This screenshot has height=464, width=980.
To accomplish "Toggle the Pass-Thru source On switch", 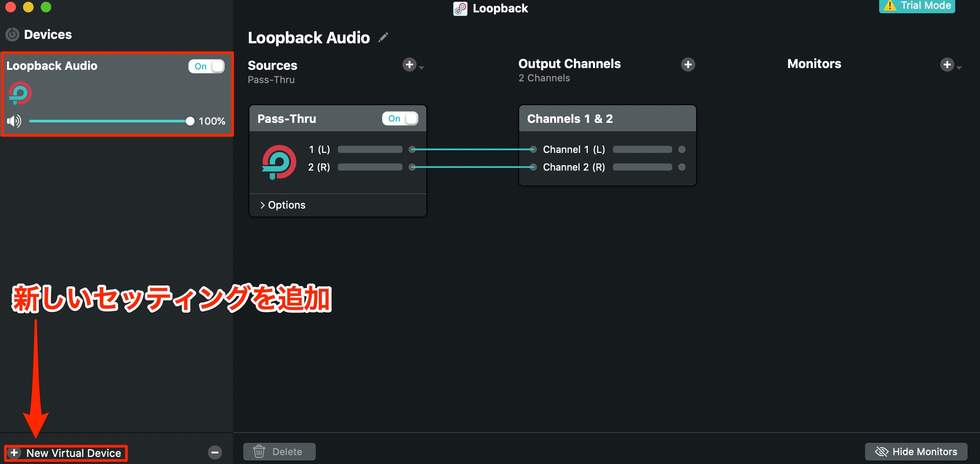I will pyautogui.click(x=400, y=118).
